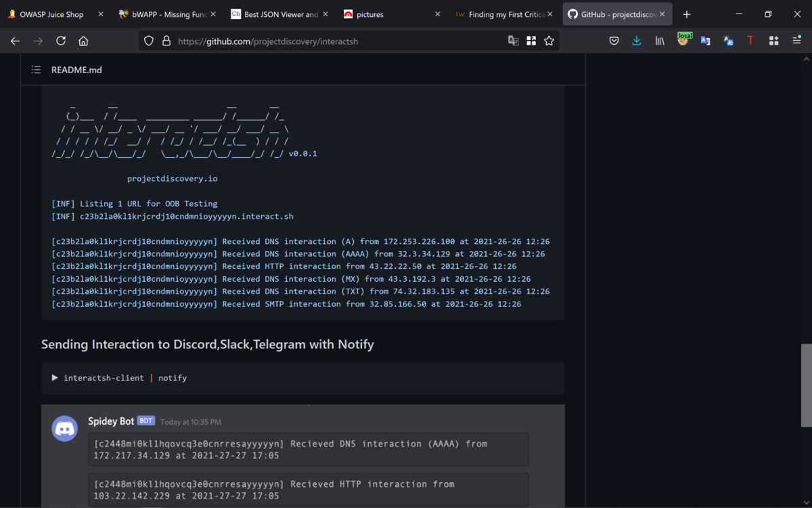
Task: Click projectdiscovery.io text in the banner
Action: 173,179
